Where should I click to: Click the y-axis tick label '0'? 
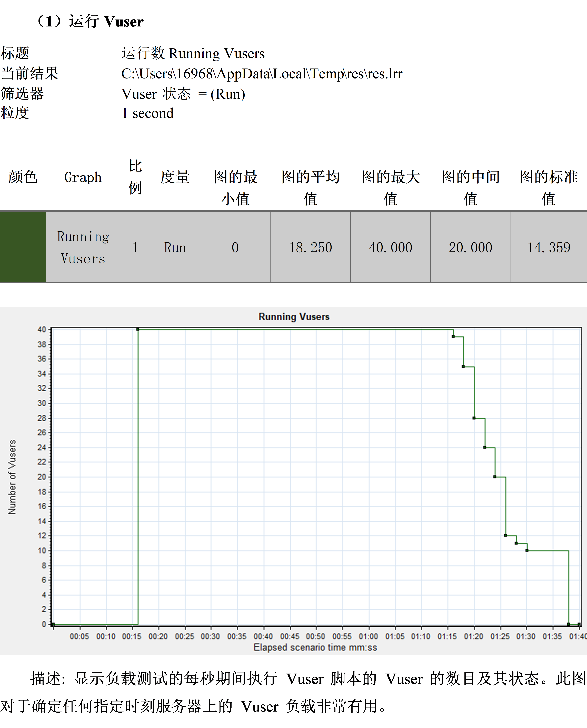point(44,624)
